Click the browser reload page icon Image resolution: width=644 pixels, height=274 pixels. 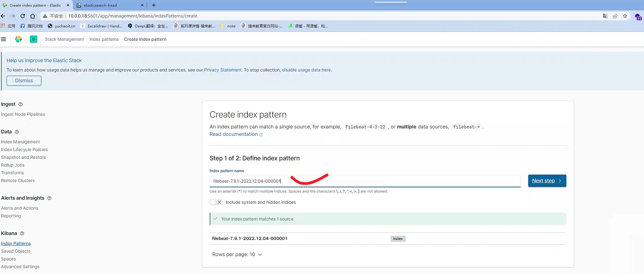[x=23, y=16]
